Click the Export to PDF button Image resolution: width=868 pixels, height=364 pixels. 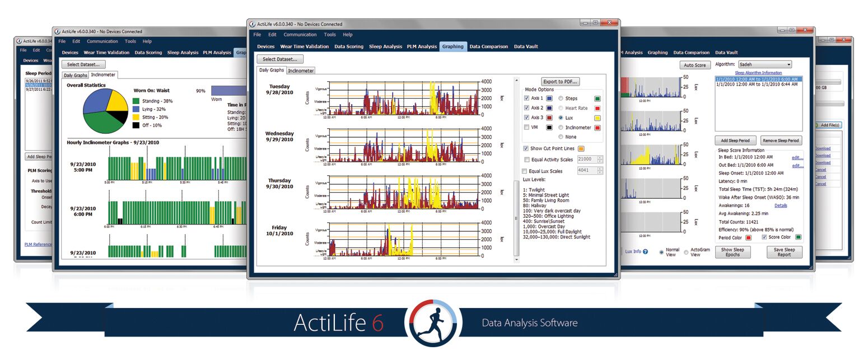[561, 81]
